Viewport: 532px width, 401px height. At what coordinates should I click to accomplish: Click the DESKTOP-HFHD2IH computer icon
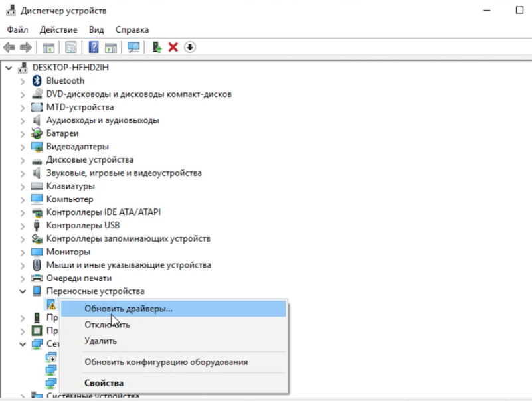(23, 68)
